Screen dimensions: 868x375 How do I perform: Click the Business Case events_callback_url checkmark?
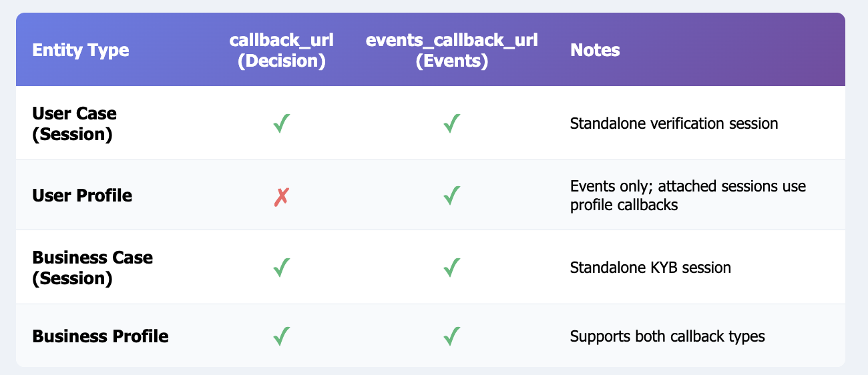(x=452, y=268)
